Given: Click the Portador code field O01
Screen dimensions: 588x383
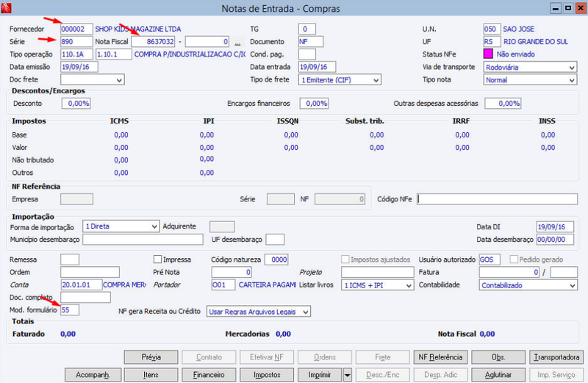Looking at the screenshot, I should [x=223, y=284].
